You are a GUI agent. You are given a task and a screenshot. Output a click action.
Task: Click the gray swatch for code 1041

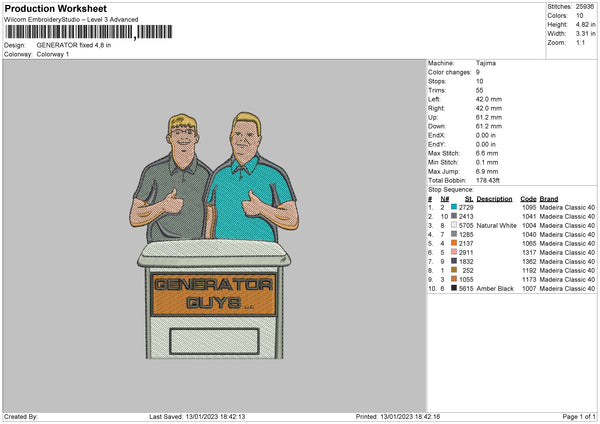(x=454, y=216)
